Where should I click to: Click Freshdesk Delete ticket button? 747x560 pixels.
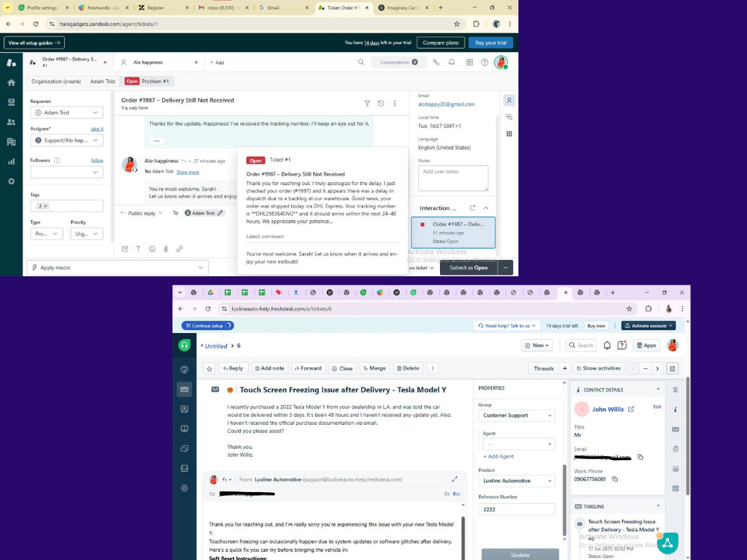[409, 369]
